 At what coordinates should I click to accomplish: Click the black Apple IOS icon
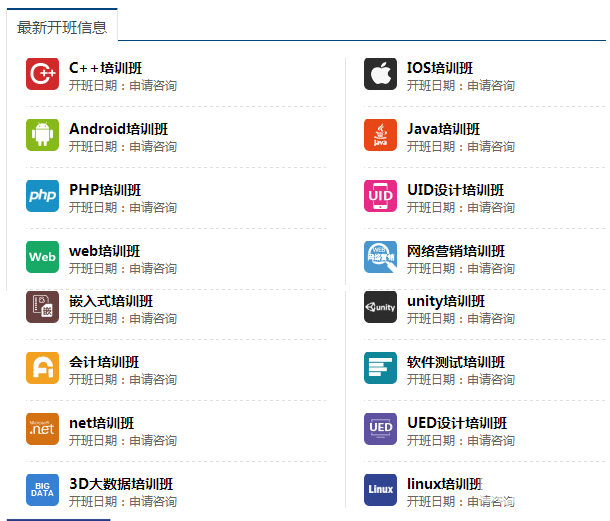(380, 74)
